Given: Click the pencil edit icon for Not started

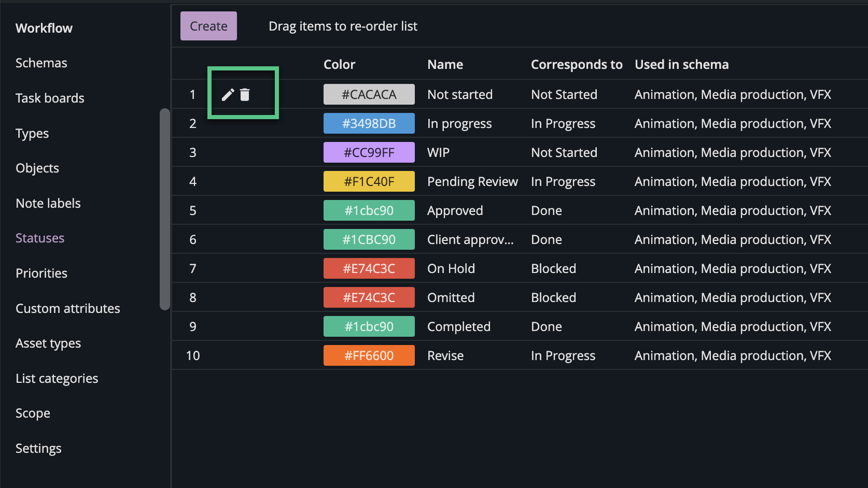Looking at the screenshot, I should click(228, 95).
